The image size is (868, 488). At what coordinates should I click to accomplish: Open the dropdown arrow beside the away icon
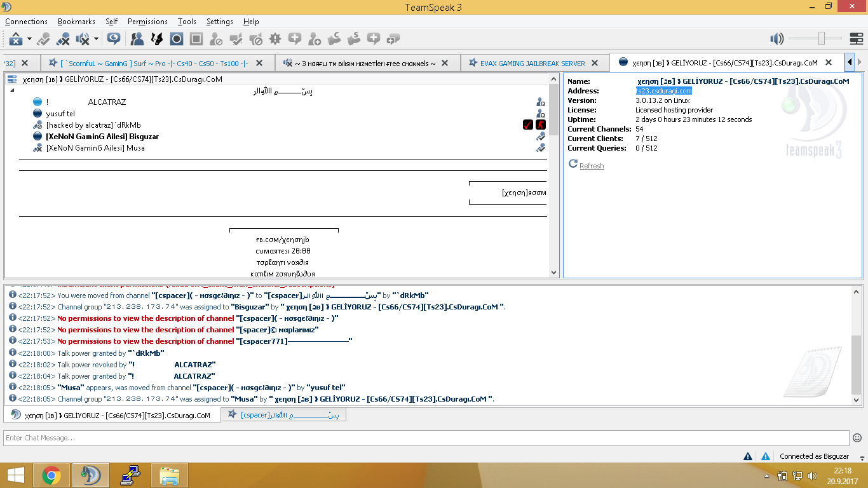click(x=29, y=39)
